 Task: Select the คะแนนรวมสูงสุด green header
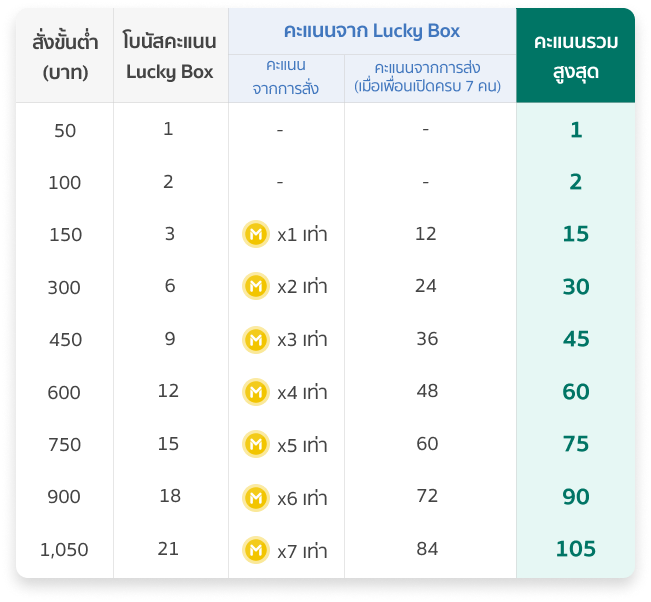click(x=575, y=56)
